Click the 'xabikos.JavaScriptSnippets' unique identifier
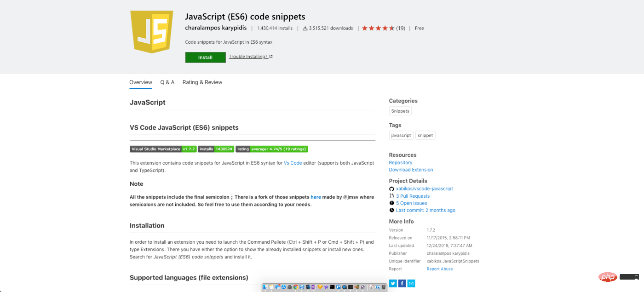 pyautogui.click(x=453, y=261)
